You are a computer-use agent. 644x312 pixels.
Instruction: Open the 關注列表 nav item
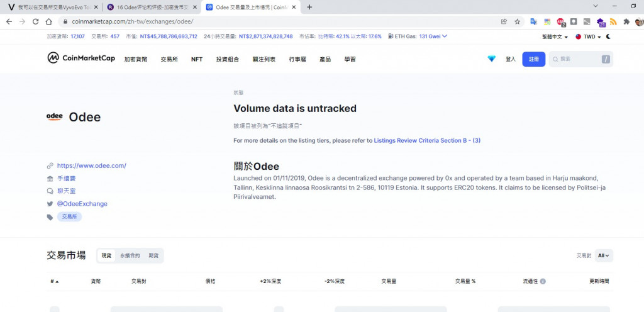(x=264, y=59)
